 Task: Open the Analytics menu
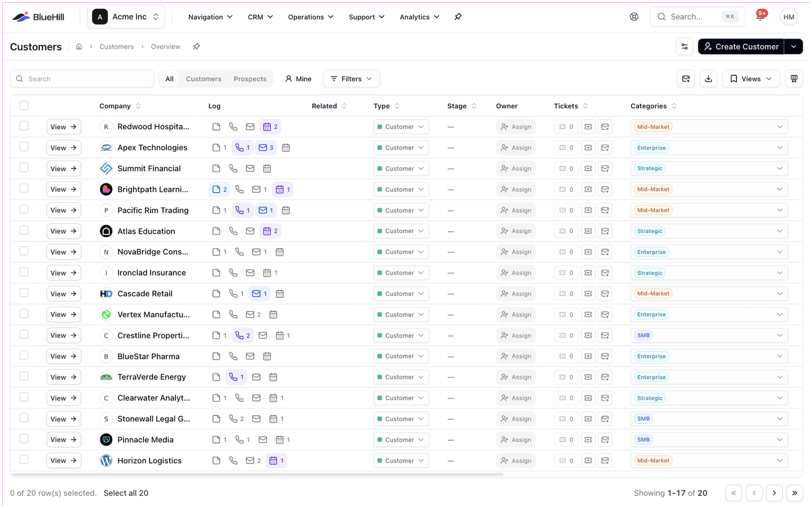420,17
